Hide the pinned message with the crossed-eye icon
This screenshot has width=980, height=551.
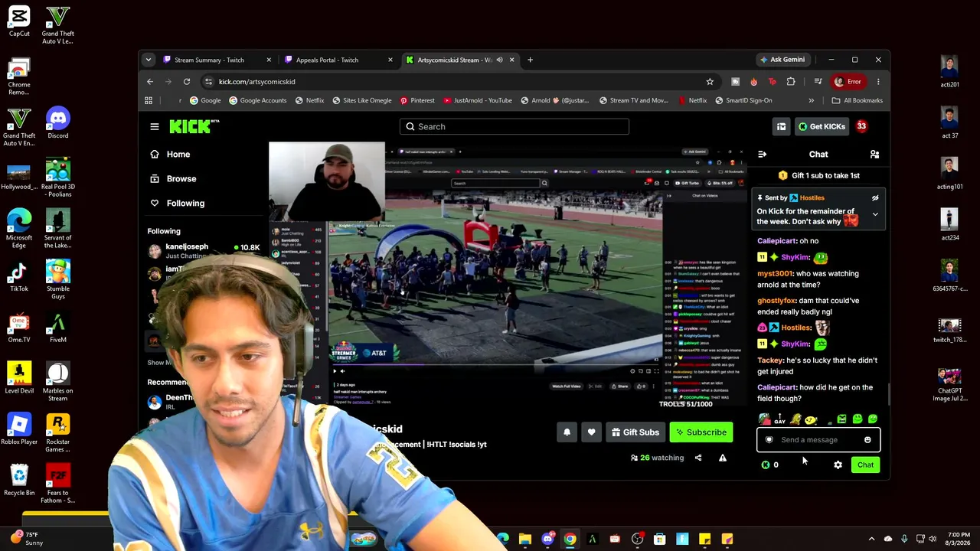pyautogui.click(x=875, y=198)
